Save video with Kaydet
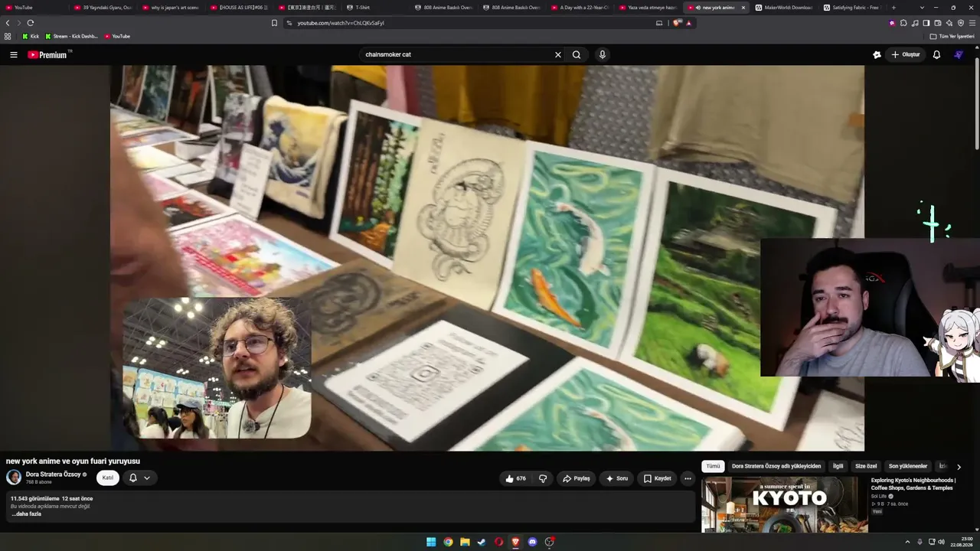 pyautogui.click(x=658, y=478)
